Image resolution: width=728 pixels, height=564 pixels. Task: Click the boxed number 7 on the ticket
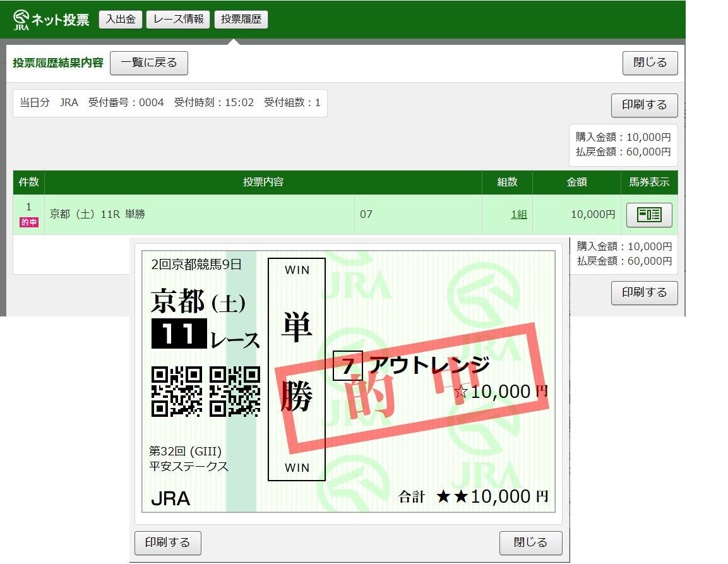pos(348,366)
